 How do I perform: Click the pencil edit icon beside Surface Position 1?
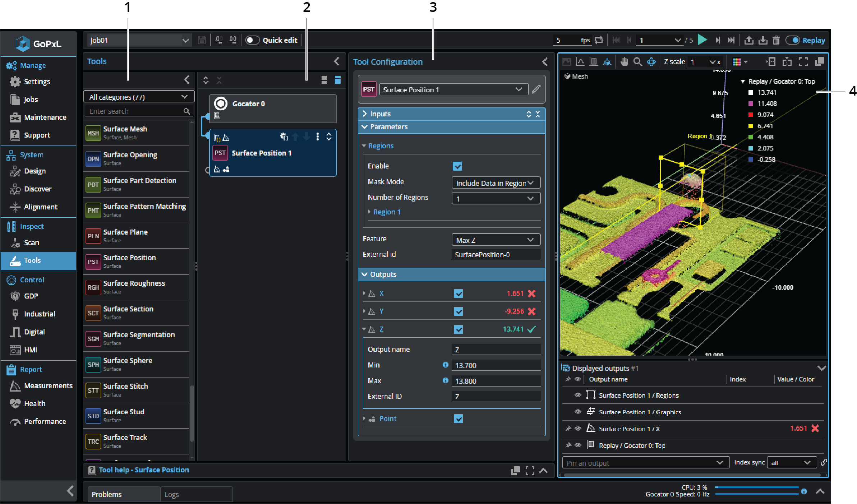536,89
